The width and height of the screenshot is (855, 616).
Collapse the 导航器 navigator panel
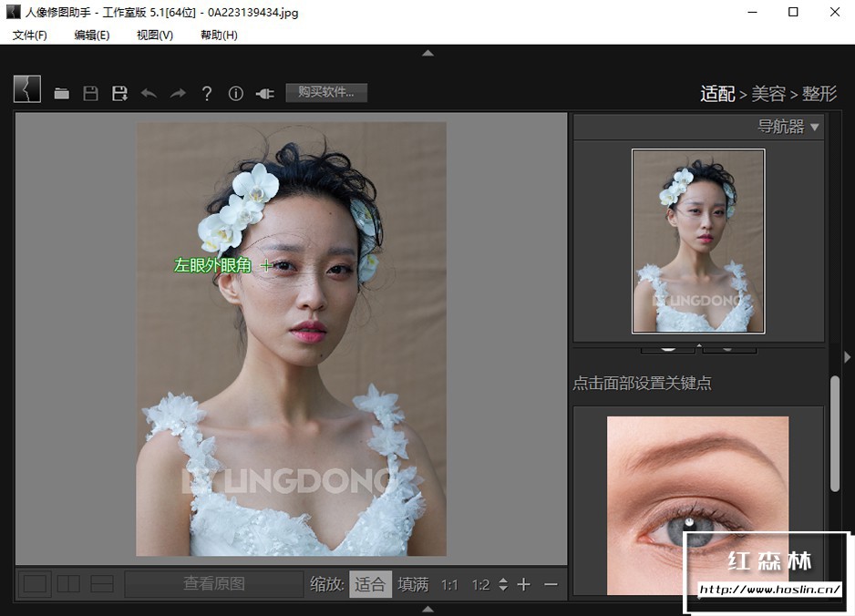point(815,127)
